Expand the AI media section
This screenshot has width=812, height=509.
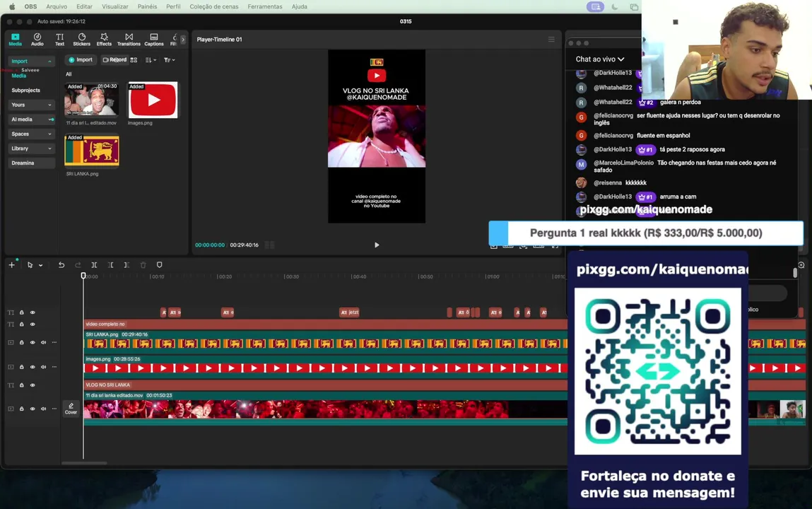tap(31, 119)
